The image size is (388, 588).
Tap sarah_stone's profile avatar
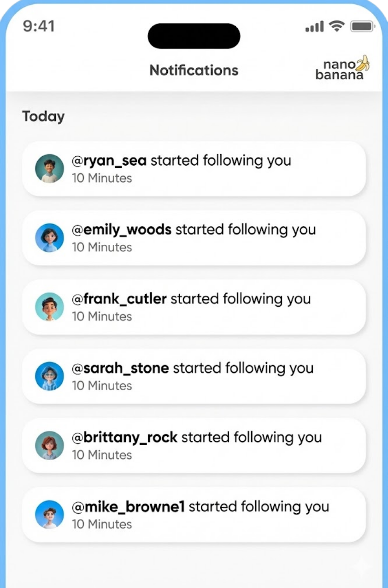49,376
